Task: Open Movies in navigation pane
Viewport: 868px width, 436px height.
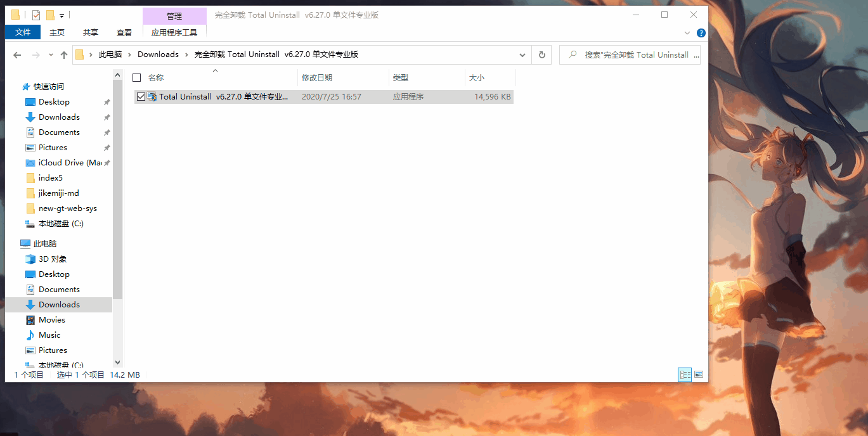Action: point(52,320)
